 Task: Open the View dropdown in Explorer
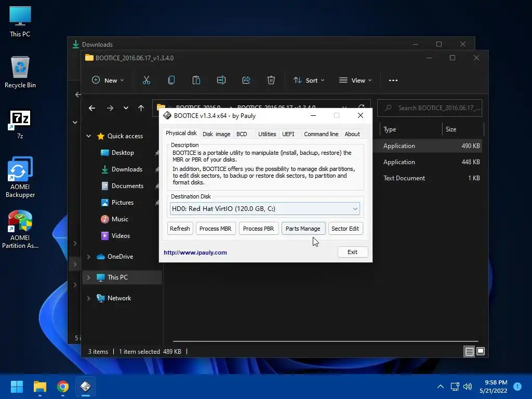355,81
